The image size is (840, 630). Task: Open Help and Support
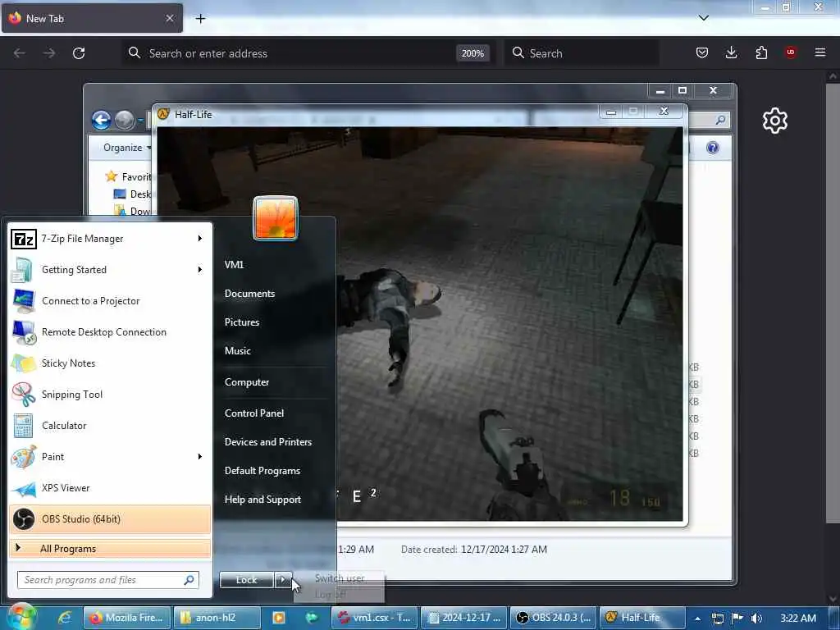click(262, 500)
